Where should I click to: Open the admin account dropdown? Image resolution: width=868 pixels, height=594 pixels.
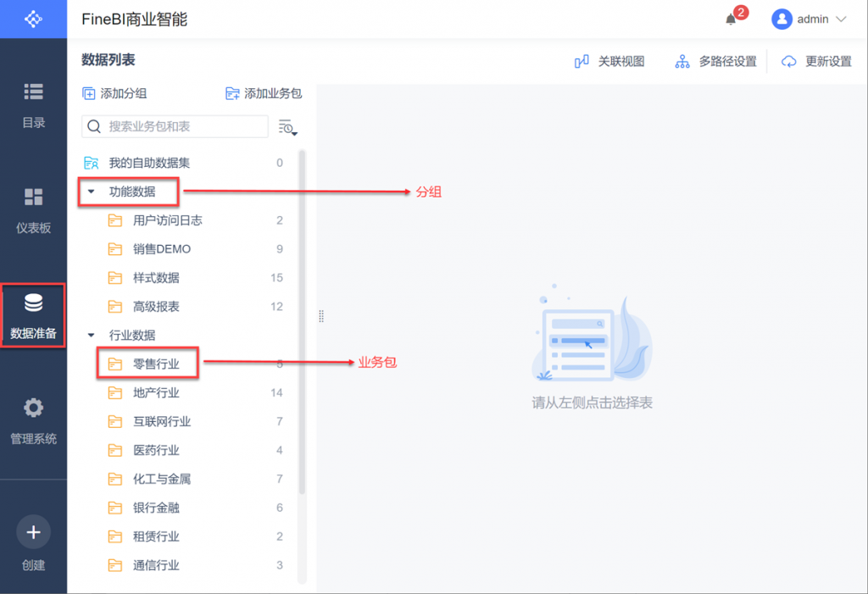[x=810, y=19]
